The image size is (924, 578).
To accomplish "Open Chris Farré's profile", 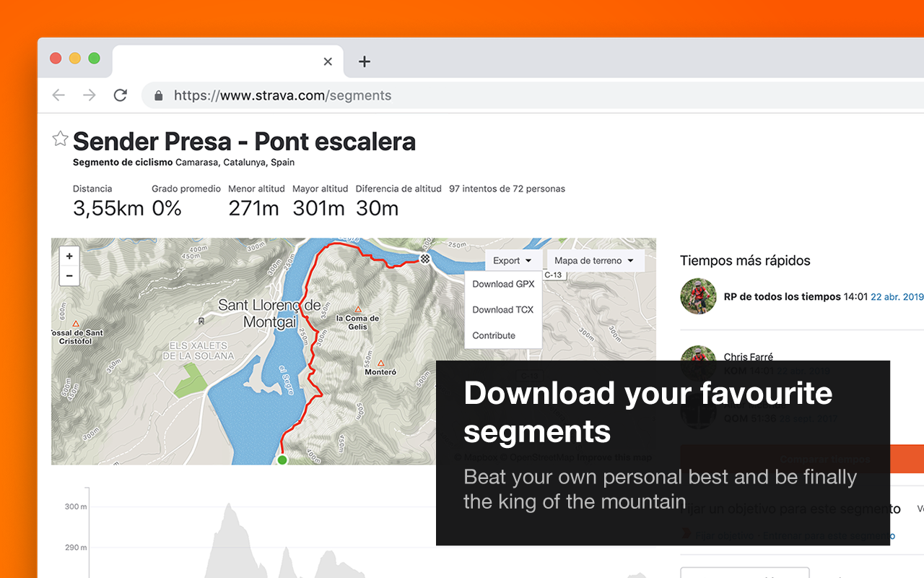I will tap(749, 357).
